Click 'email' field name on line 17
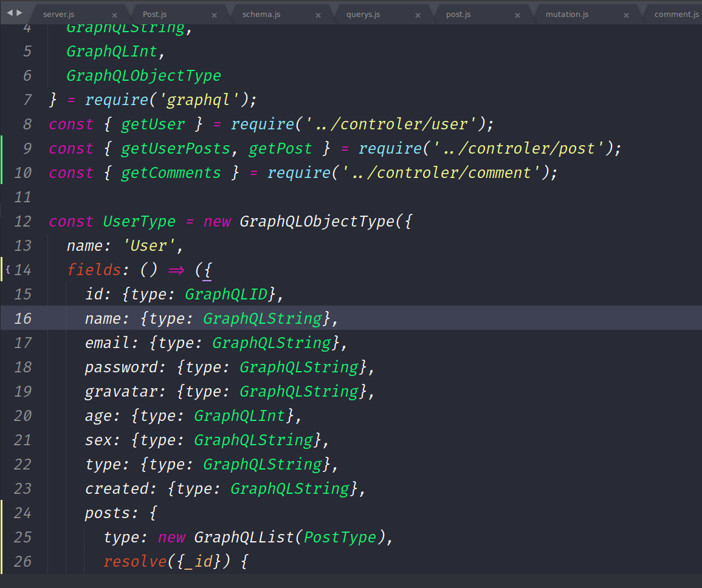Viewport: 702px width, 588px height. (107, 343)
